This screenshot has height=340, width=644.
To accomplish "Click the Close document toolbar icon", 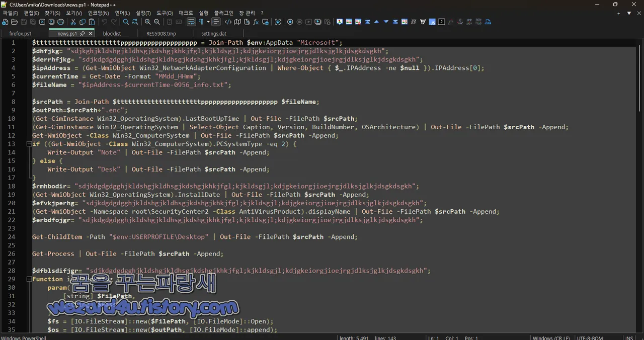I will click(x=42, y=22).
